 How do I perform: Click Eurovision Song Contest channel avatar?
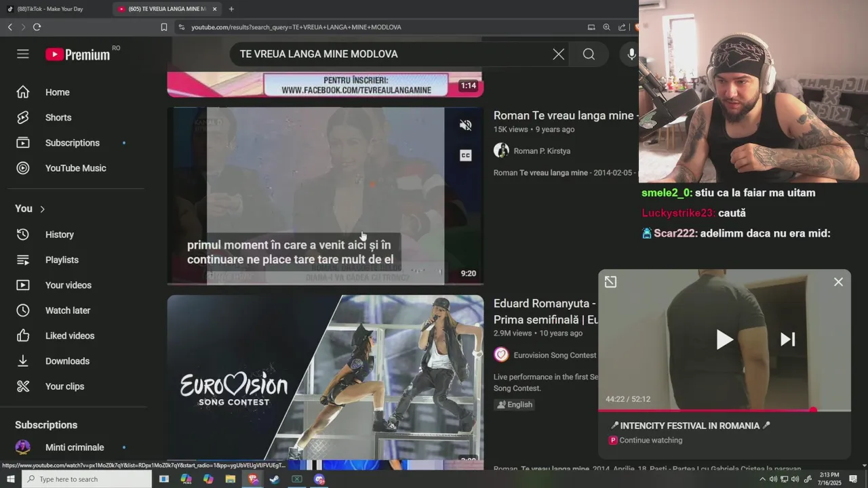pyautogui.click(x=501, y=354)
